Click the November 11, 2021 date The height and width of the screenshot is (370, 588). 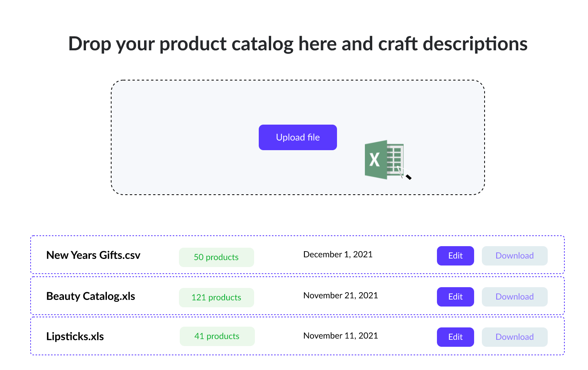(340, 336)
